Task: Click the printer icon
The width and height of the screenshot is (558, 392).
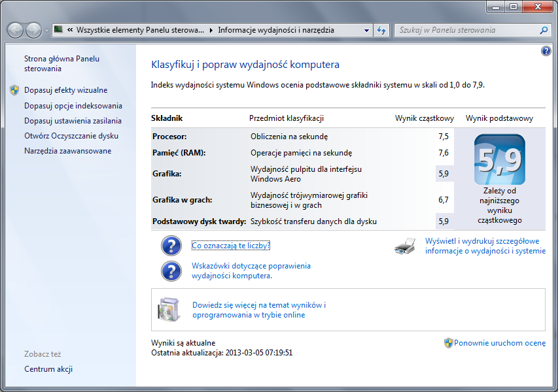Action: click(x=405, y=246)
